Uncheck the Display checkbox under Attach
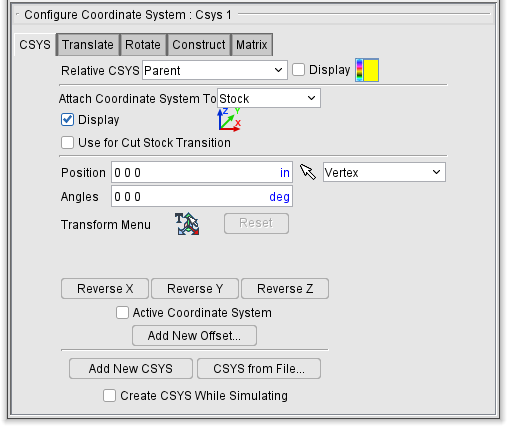Screen dimensions: 507x426 click(x=67, y=120)
